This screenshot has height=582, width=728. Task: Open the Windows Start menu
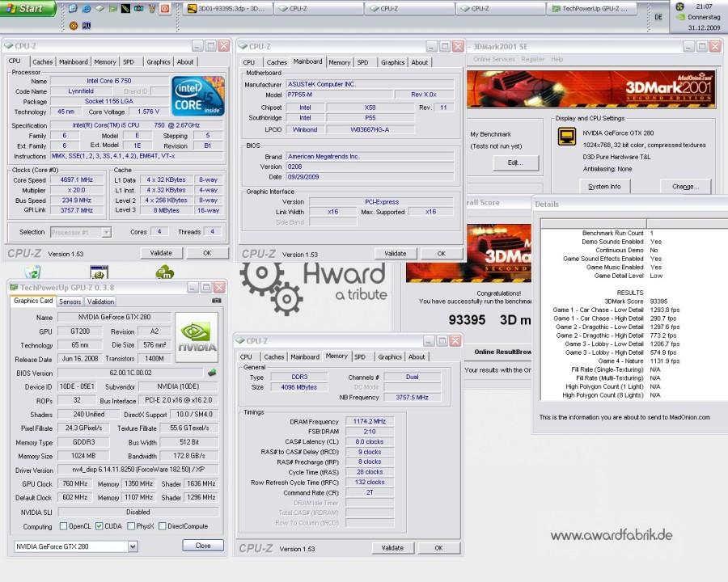[x=28, y=8]
